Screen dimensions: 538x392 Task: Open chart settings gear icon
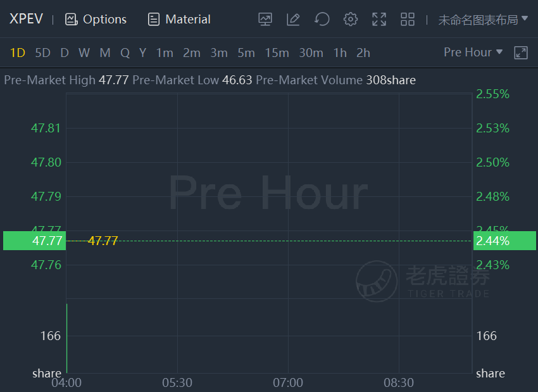pyautogui.click(x=350, y=19)
